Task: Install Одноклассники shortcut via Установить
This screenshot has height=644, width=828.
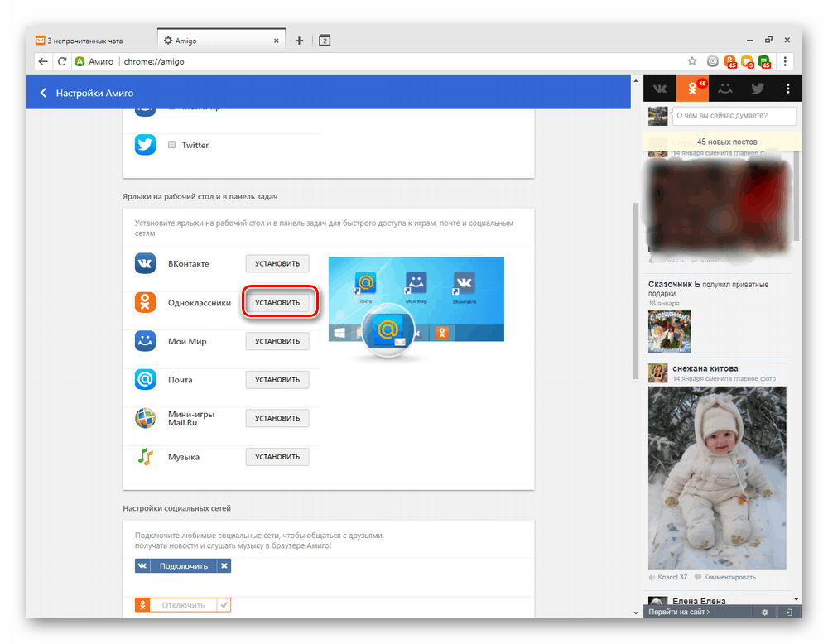Action: [x=277, y=302]
